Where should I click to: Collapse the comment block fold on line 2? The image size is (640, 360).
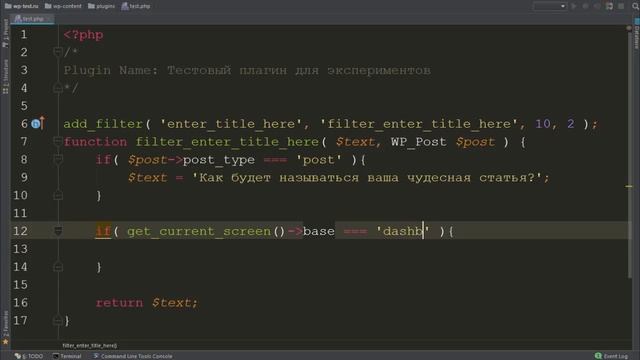click(x=58, y=52)
